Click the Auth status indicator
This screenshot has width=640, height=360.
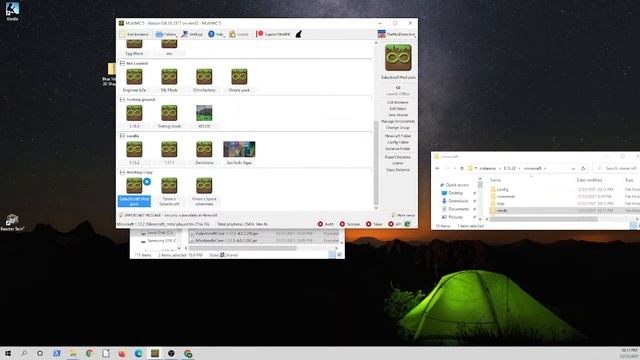[x=326, y=224]
